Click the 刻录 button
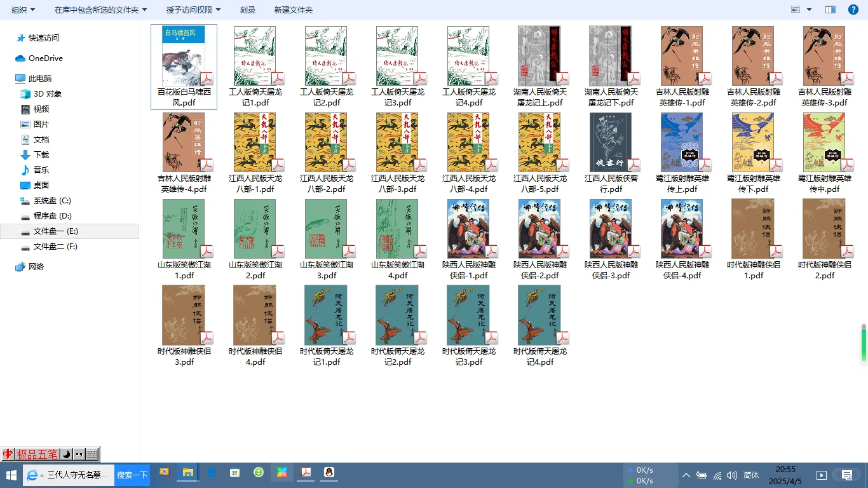 click(x=248, y=10)
